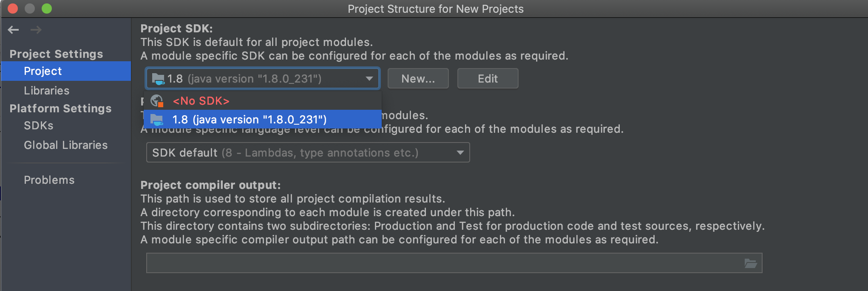Image resolution: width=868 pixels, height=291 pixels.
Task: Collapse the Project SDK dropdown arrow
Action: [x=369, y=79]
